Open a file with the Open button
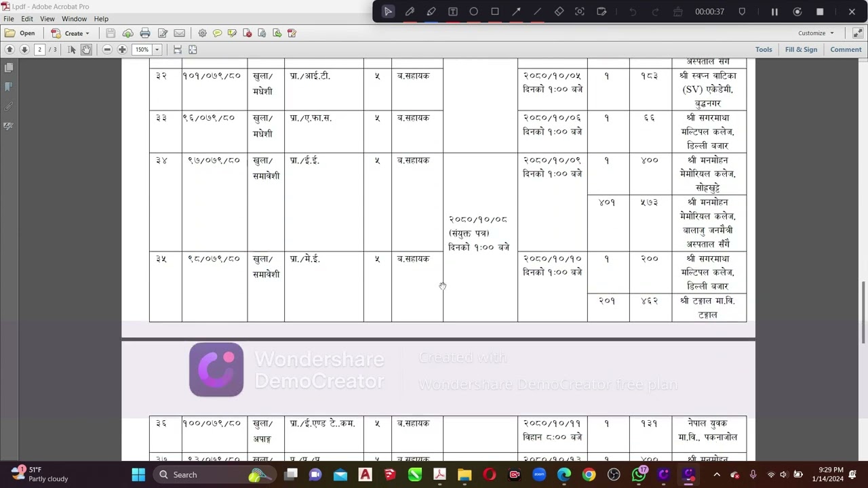 (20, 33)
